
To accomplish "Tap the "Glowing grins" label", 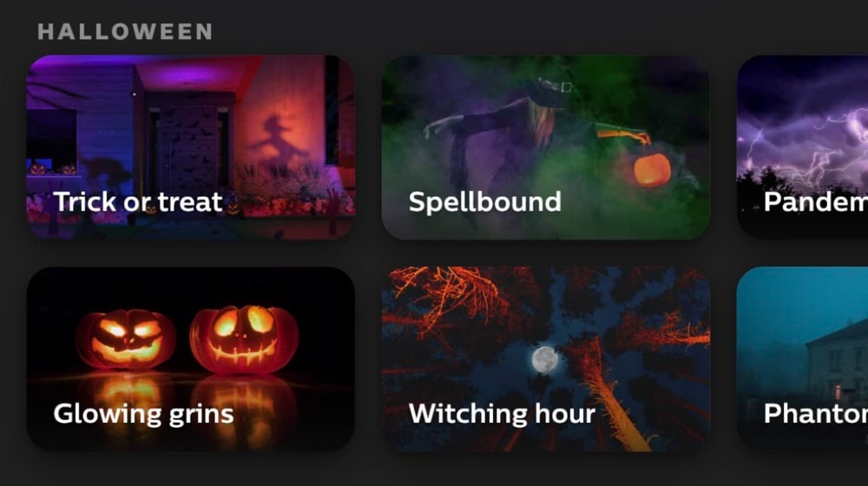I will [x=143, y=414].
